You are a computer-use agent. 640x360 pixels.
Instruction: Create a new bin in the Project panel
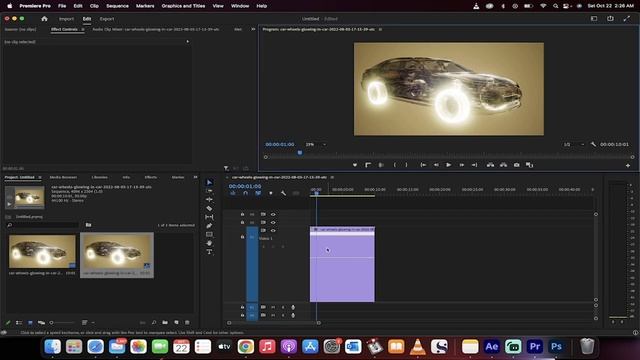pos(165,322)
